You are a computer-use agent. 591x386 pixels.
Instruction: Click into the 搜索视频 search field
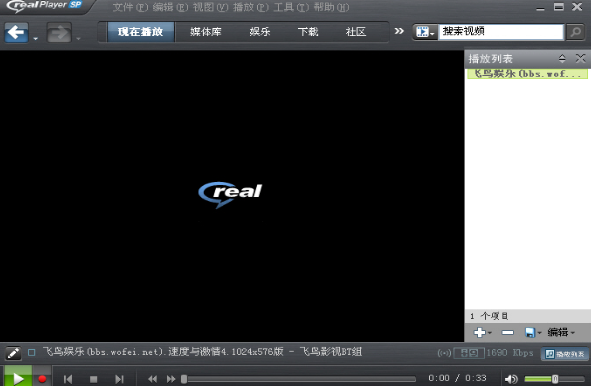click(x=501, y=32)
